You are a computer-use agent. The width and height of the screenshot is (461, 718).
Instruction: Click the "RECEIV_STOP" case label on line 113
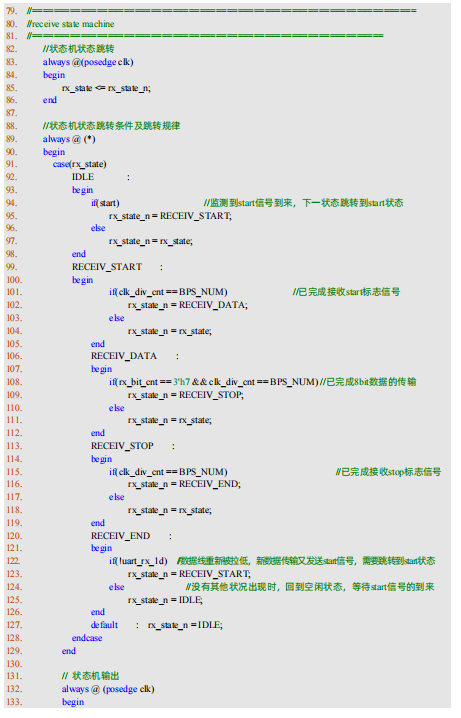pyautogui.click(x=122, y=446)
